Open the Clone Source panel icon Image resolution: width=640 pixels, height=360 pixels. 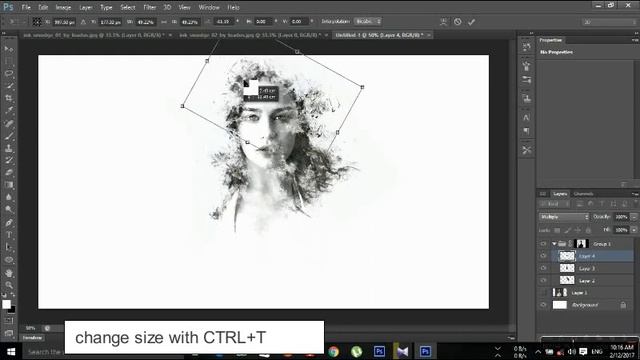click(526, 98)
